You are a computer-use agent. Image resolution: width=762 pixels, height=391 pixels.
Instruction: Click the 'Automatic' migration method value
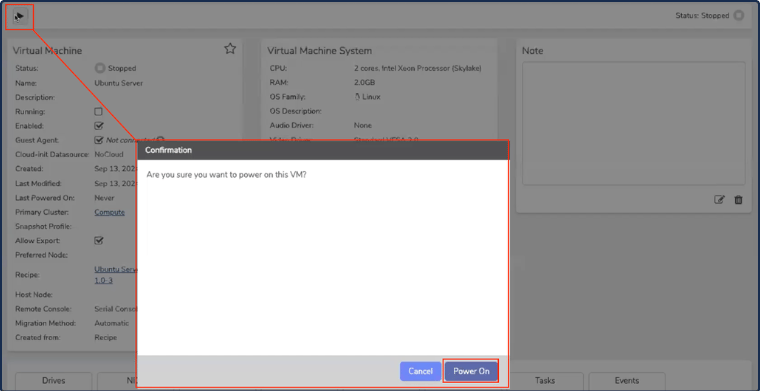pyautogui.click(x=112, y=323)
